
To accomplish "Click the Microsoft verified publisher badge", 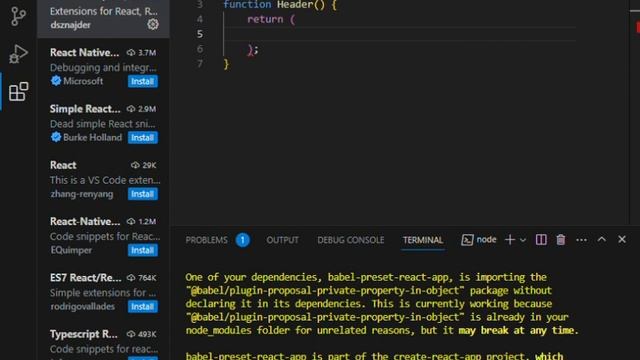I will point(56,81).
